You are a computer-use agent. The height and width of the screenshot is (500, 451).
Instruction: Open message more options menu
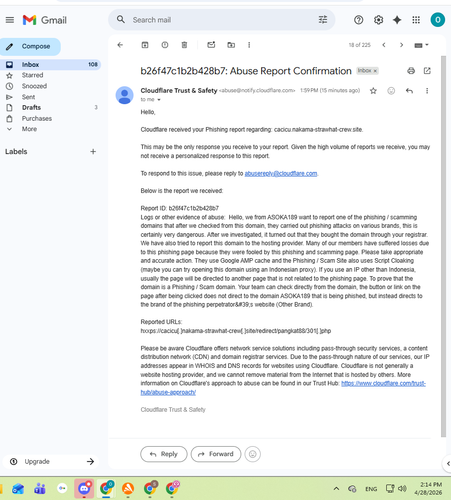coord(427,91)
